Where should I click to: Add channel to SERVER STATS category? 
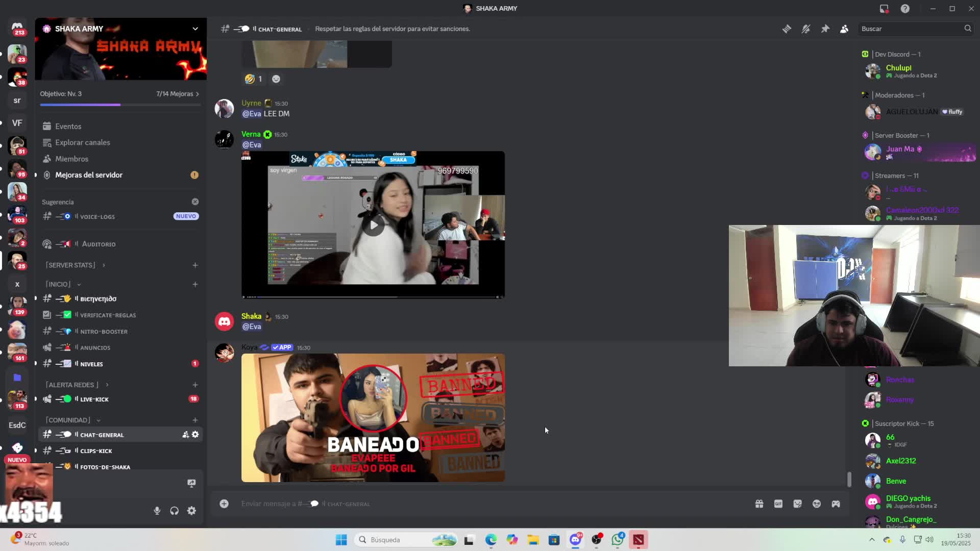click(195, 265)
